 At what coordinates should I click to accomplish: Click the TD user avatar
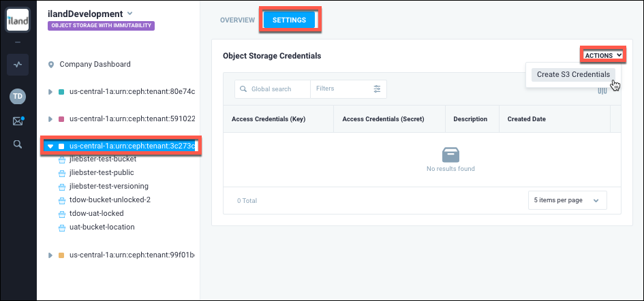tap(18, 96)
